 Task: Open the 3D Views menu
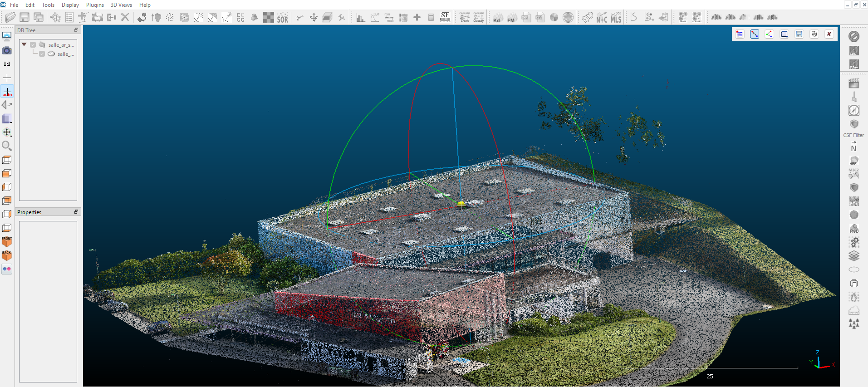click(121, 5)
